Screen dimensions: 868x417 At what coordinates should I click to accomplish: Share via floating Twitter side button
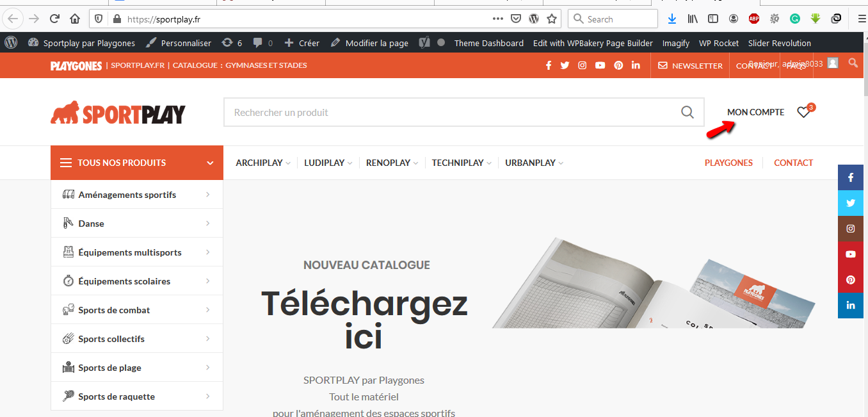pos(851,203)
